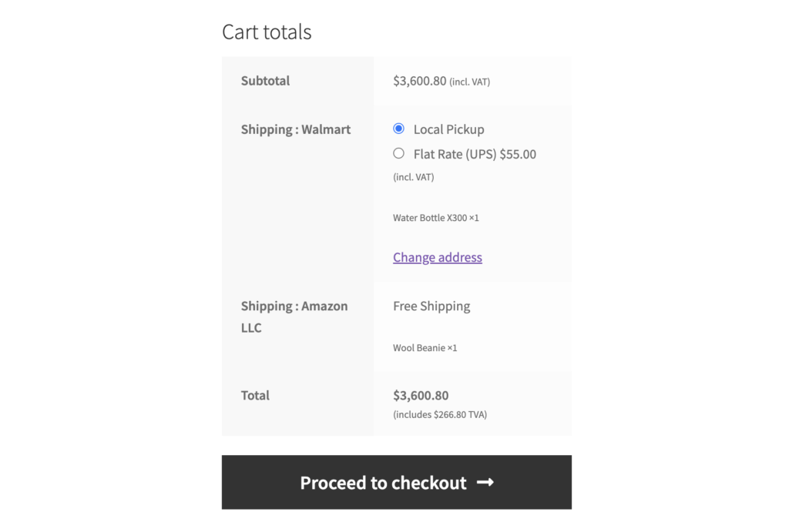
Task: Click (incl. VAT) note under Flat Rate
Action: pyautogui.click(x=414, y=177)
